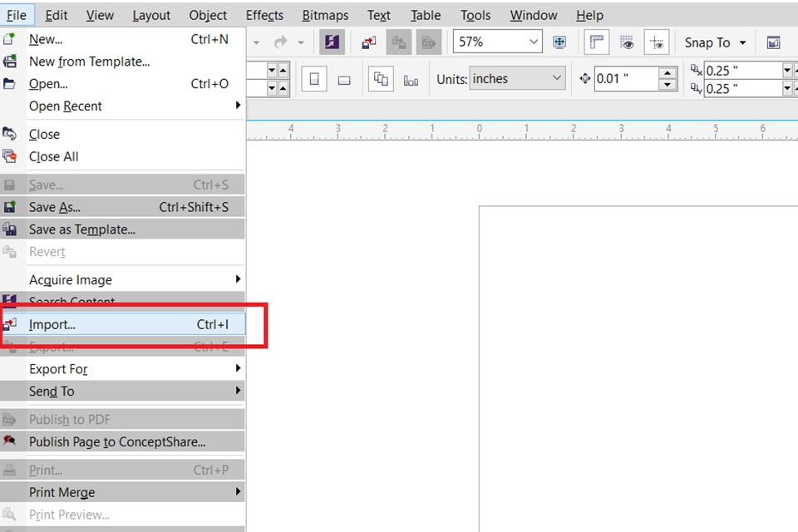Choose Save As... from the File menu
The height and width of the screenshot is (532, 798).
(122, 207)
